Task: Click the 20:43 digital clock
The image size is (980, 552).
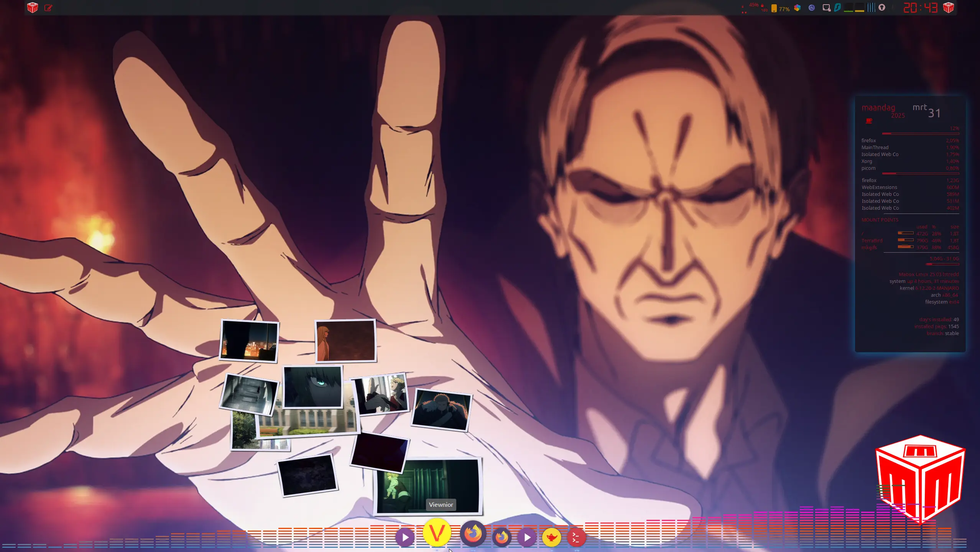Action: 920,8
